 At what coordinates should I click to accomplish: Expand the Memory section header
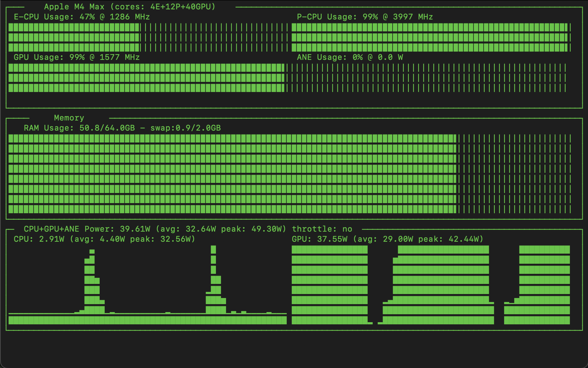[69, 118]
